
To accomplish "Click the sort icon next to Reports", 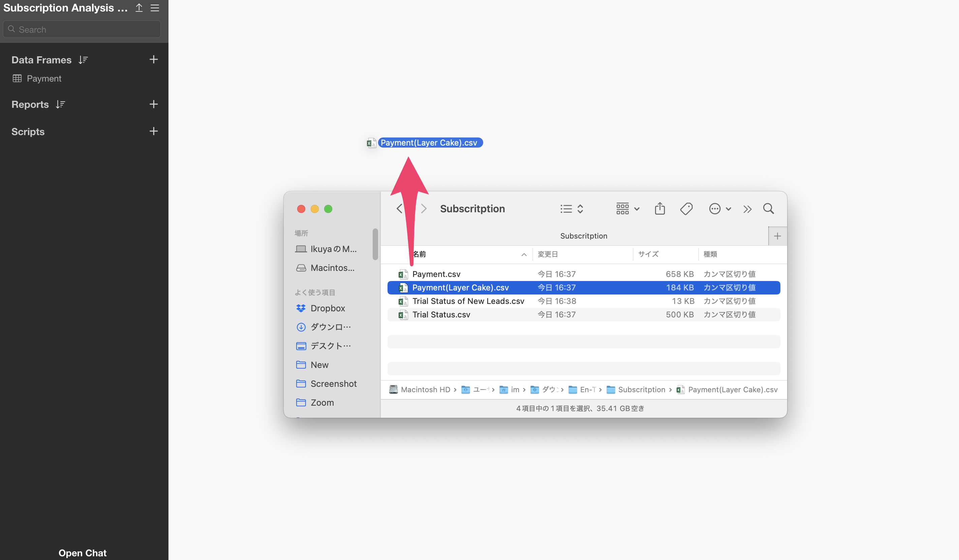I will coord(61,104).
